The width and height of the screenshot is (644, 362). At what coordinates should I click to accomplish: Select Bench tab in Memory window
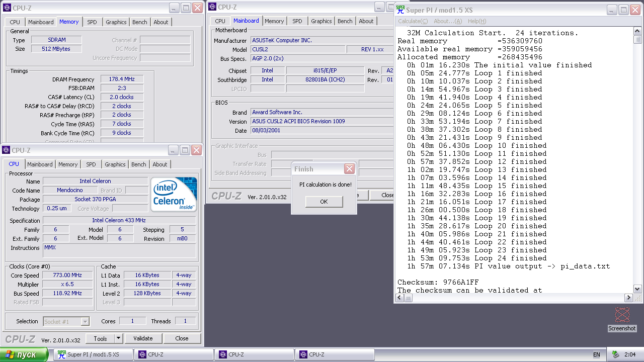click(140, 22)
